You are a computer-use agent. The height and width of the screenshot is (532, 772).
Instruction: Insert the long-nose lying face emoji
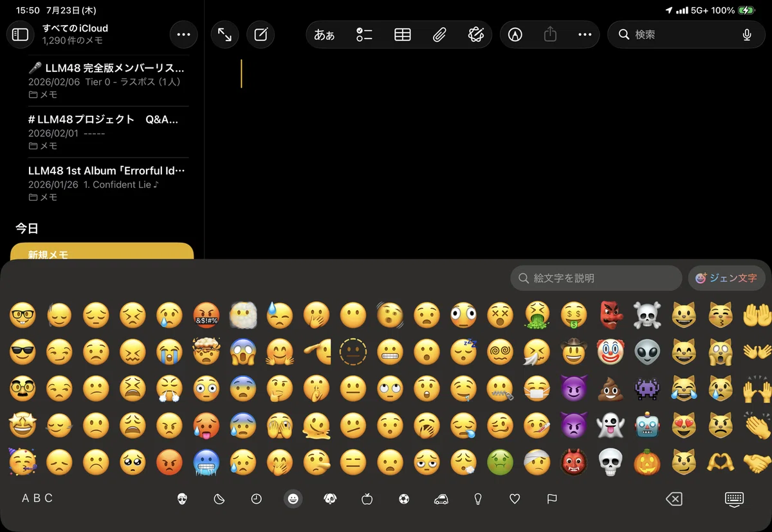316,462
